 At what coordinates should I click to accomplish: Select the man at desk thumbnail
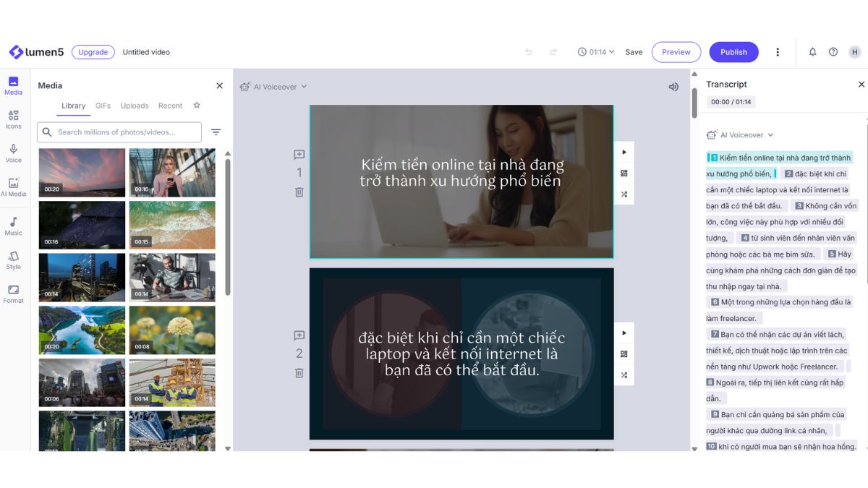pos(172,277)
